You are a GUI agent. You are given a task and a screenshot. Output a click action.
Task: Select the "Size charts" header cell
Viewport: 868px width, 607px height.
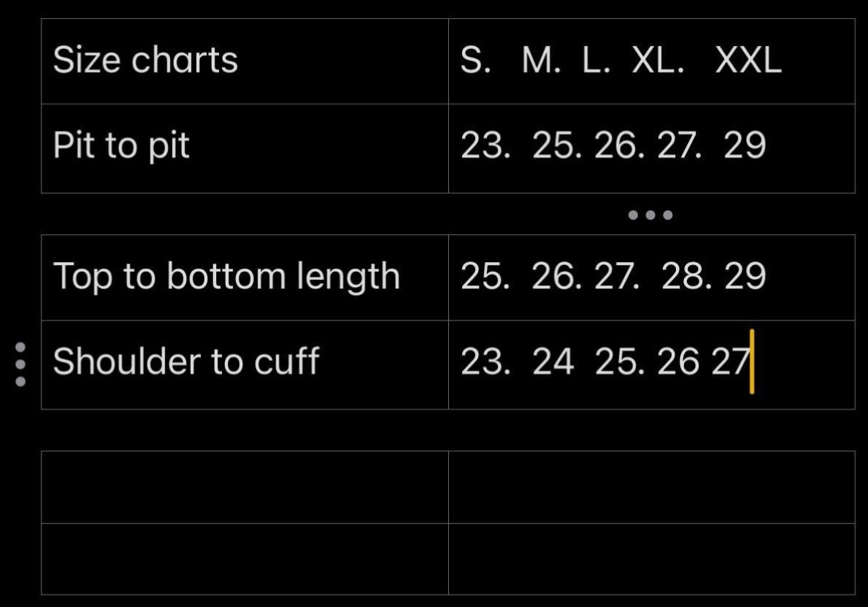(x=245, y=61)
